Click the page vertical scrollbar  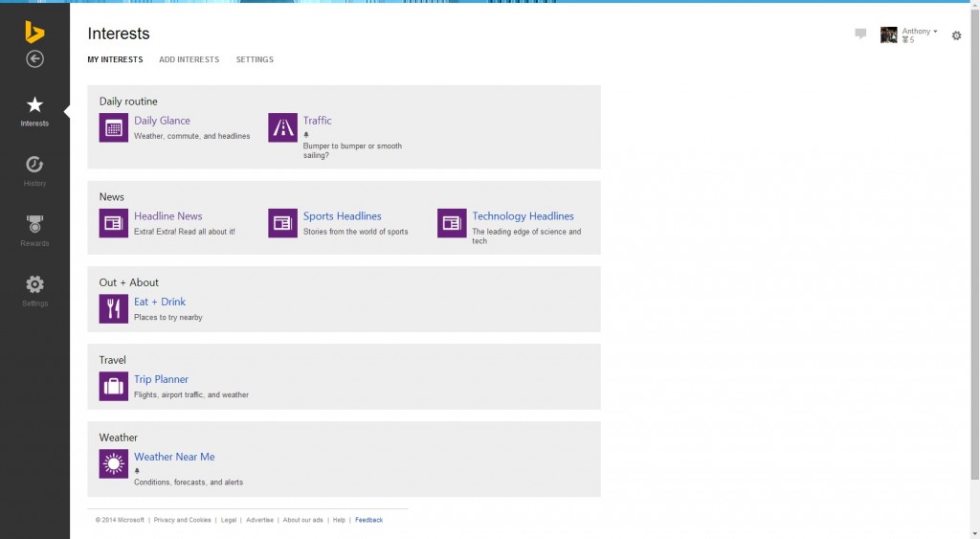[x=974, y=244]
